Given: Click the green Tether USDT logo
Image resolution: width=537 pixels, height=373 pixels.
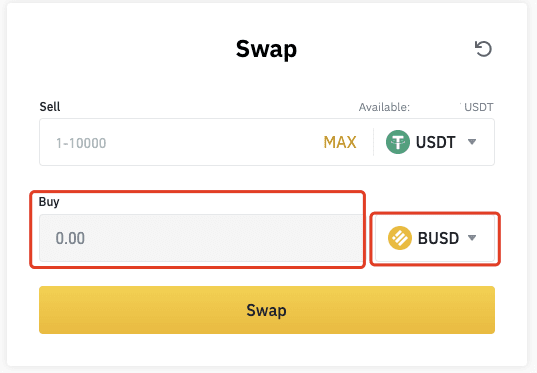Looking at the screenshot, I should tap(398, 142).
